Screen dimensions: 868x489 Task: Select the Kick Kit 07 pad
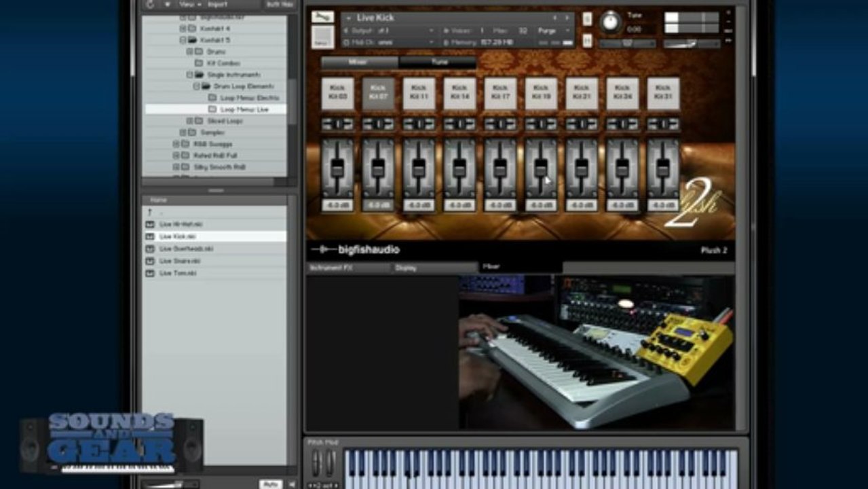(x=378, y=93)
